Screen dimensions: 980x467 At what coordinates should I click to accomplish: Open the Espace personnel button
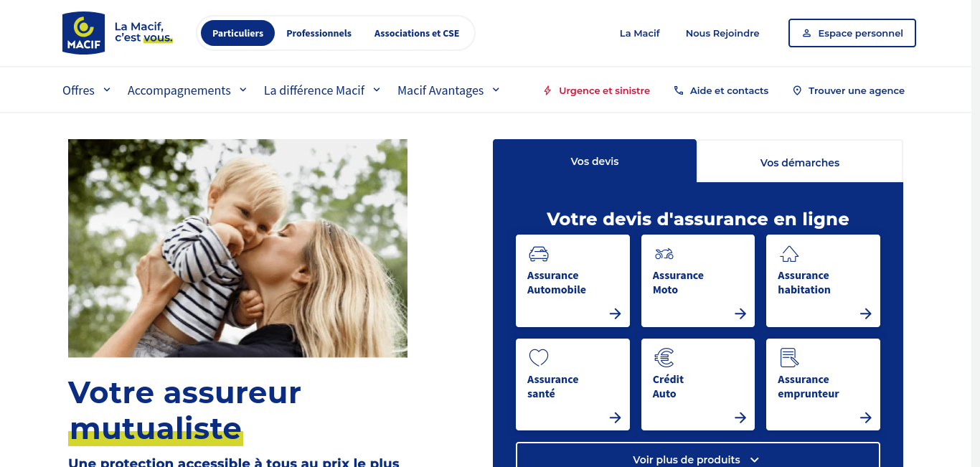(x=852, y=33)
